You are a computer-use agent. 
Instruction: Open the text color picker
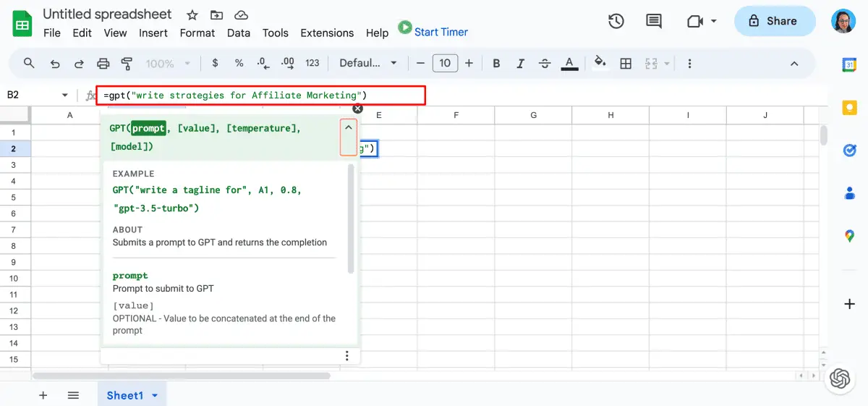[570, 63]
